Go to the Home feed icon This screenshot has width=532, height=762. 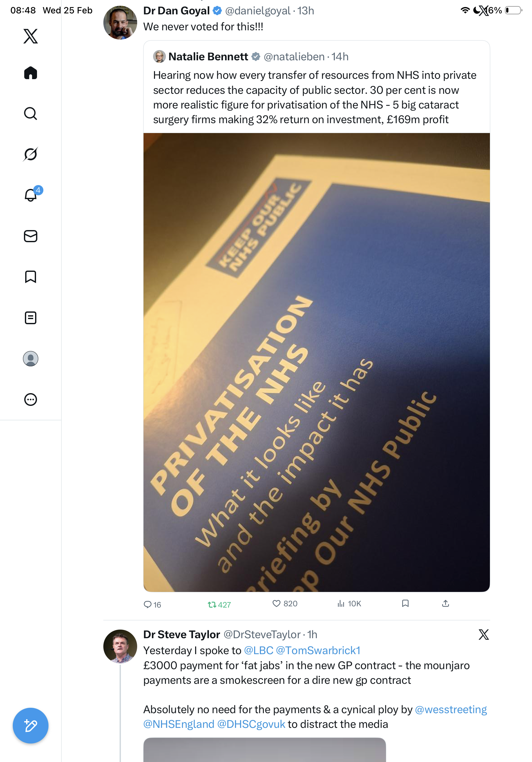tap(31, 73)
